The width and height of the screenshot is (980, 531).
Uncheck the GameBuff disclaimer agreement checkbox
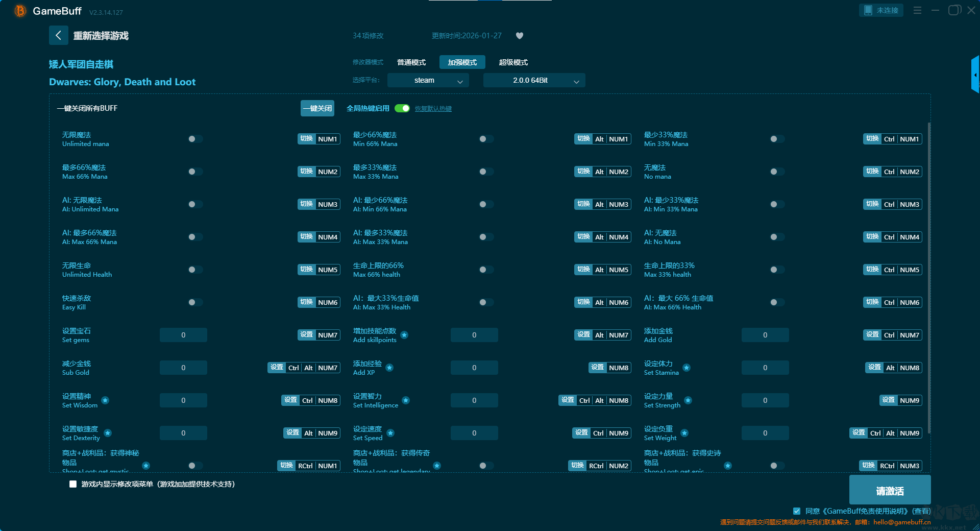(x=797, y=511)
